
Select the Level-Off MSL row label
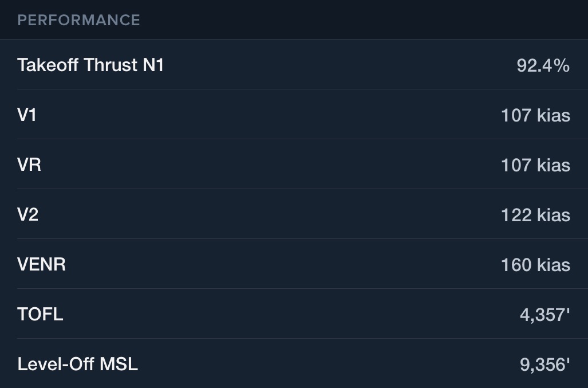point(78,365)
